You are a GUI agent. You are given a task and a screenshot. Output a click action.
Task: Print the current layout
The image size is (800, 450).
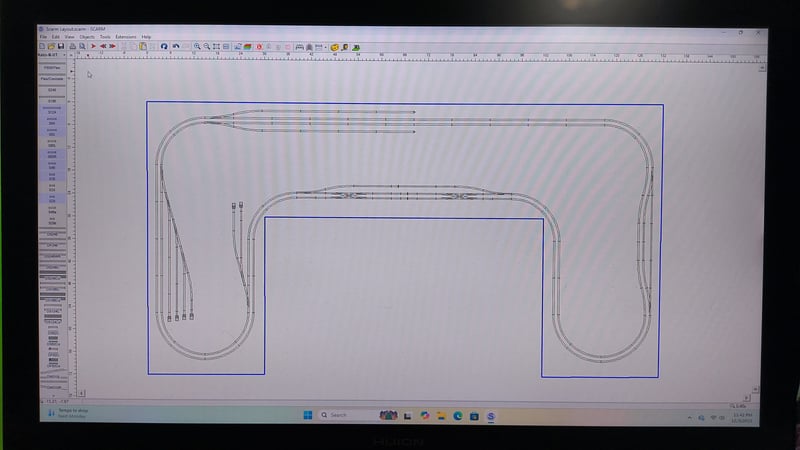(x=72, y=46)
